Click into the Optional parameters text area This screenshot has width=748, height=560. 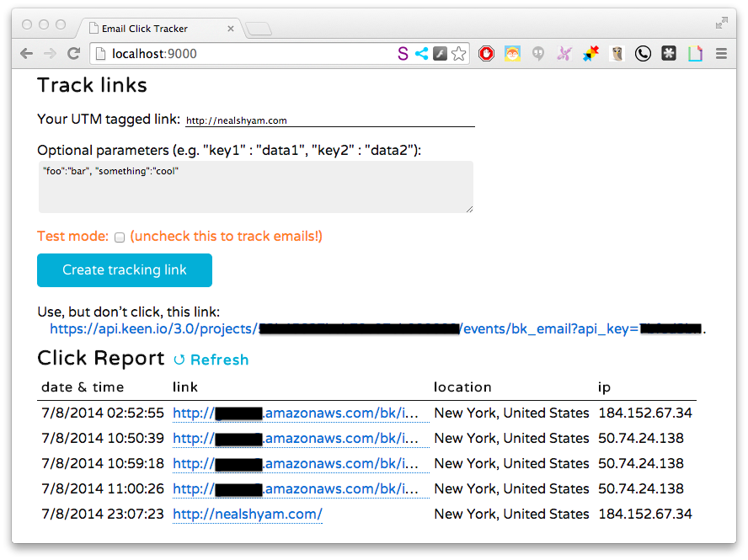(256, 187)
